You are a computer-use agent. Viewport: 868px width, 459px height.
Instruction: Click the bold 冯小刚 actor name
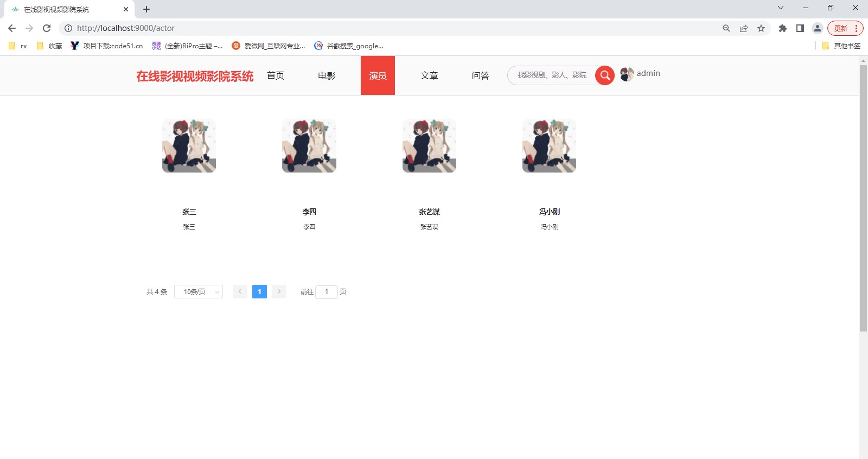coord(549,212)
